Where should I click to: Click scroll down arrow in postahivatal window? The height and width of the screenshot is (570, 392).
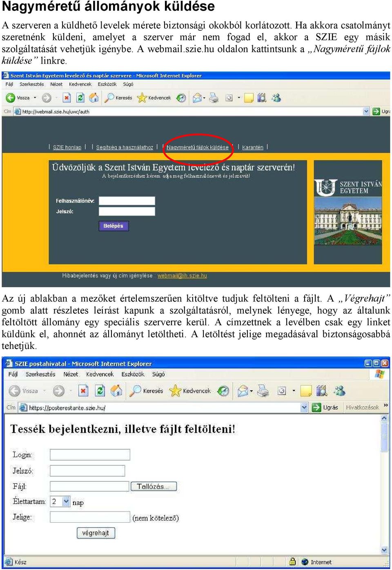pos(384,550)
